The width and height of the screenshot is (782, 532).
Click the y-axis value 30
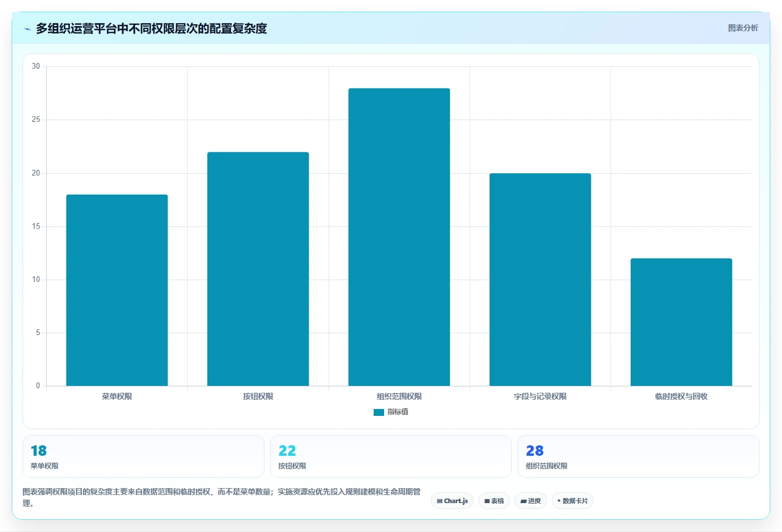(36, 66)
